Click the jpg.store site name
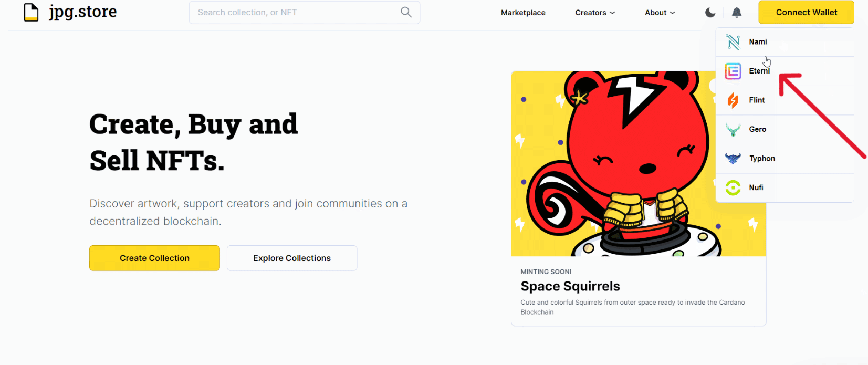The image size is (868, 365). point(83,12)
